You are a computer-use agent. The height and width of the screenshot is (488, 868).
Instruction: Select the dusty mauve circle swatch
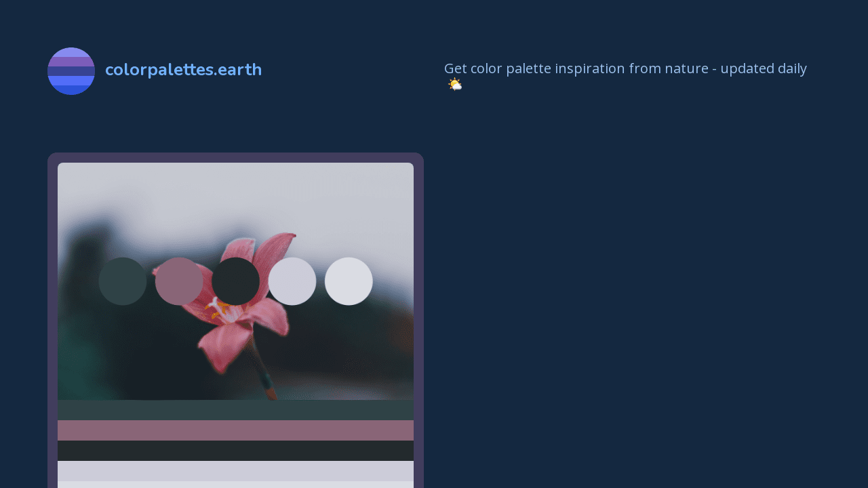pos(179,281)
